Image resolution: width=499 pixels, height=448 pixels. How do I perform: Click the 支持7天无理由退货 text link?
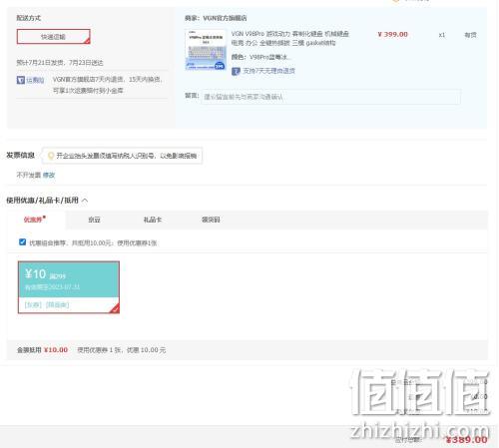(269, 71)
